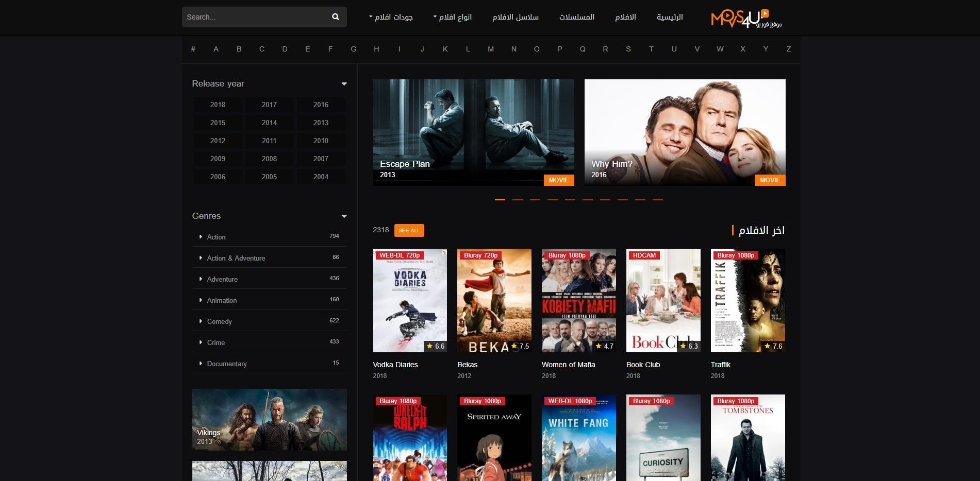The image size is (980, 481).
Task: Open the Curiosity movie poster
Action: [663, 438]
